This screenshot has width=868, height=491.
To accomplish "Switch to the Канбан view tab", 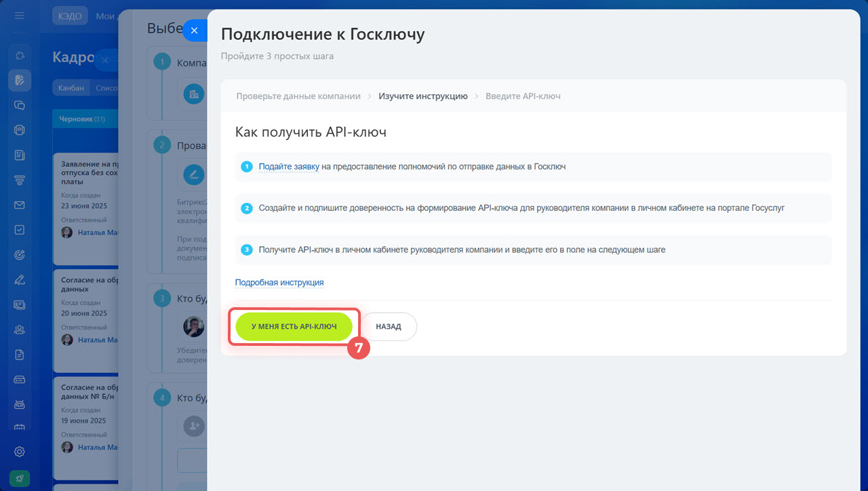I will [71, 87].
